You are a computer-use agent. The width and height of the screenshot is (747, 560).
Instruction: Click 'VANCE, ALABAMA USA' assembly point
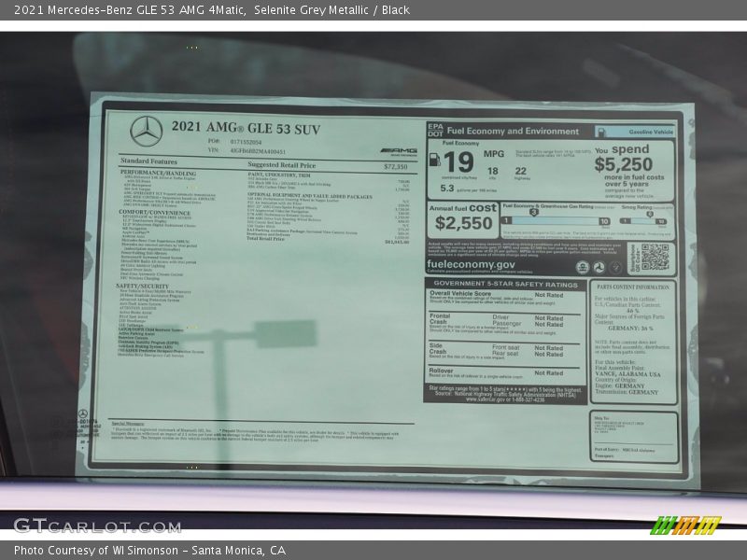(x=627, y=374)
